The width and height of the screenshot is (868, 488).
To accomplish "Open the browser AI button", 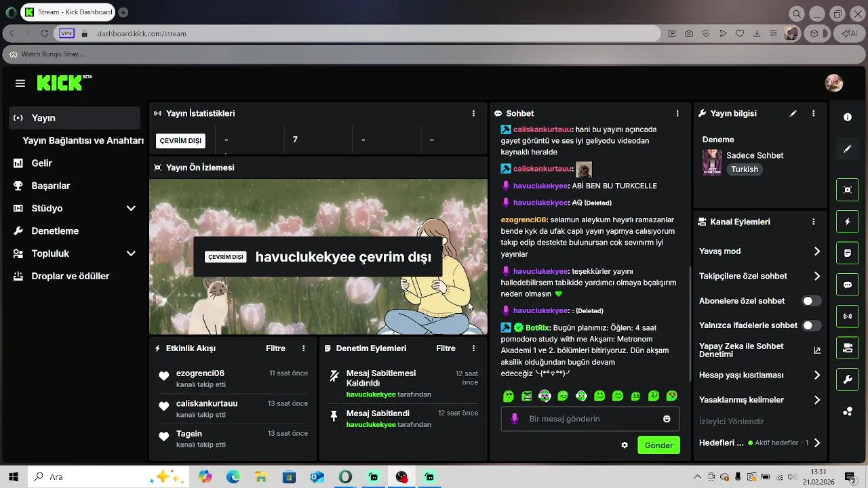I will [850, 33].
